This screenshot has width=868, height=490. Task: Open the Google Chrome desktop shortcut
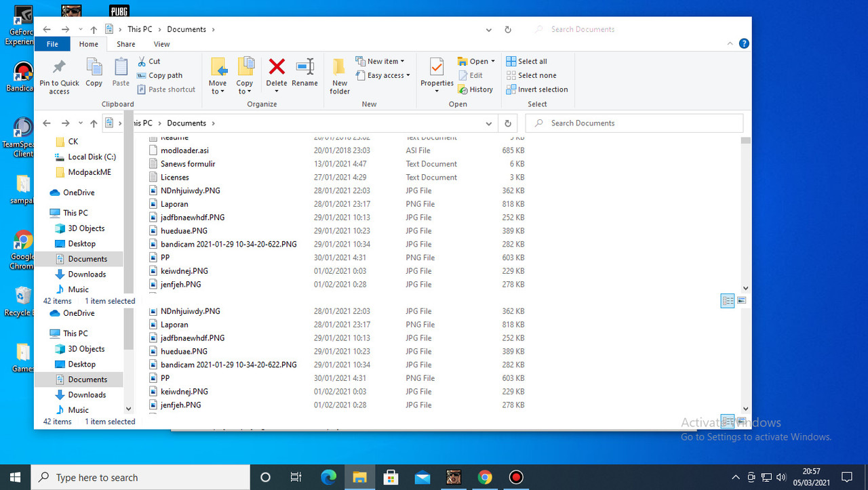[x=22, y=249]
